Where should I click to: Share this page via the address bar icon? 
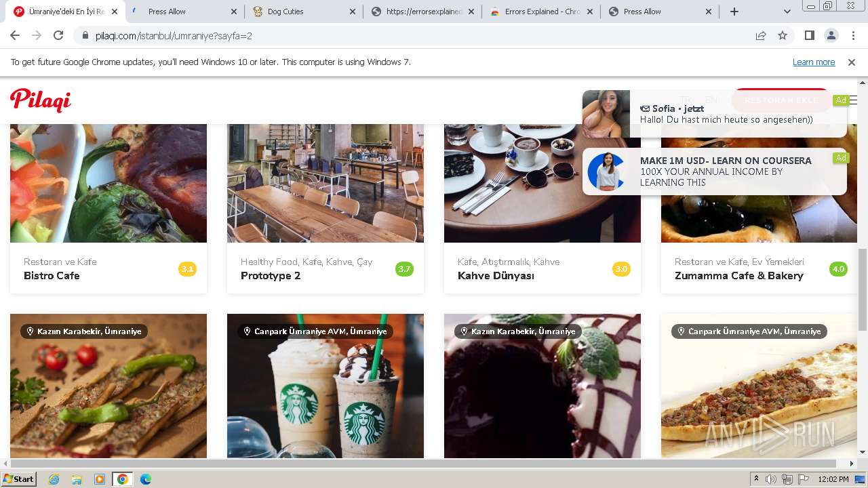pos(761,35)
